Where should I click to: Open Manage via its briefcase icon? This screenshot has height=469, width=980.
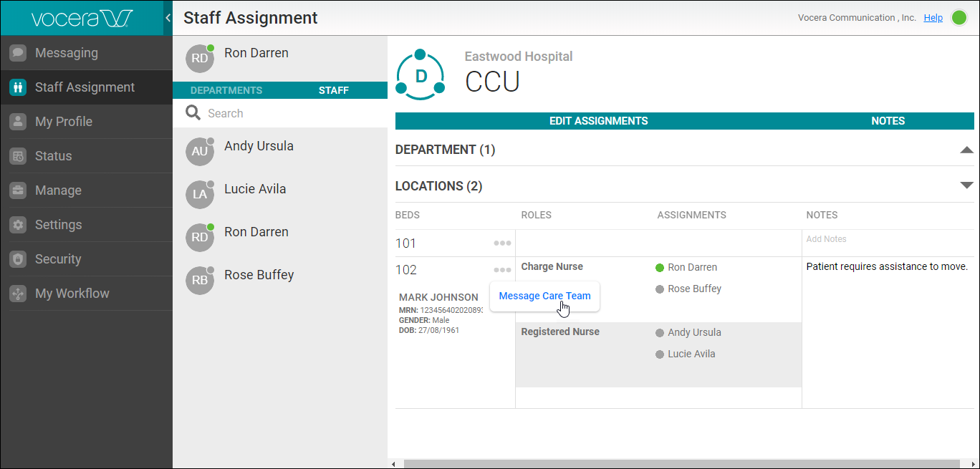[x=18, y=190]
